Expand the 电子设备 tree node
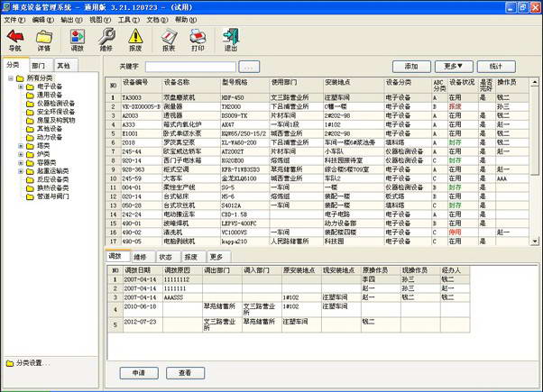The width and height of the screenshot is (543, 392). [22, 87]
